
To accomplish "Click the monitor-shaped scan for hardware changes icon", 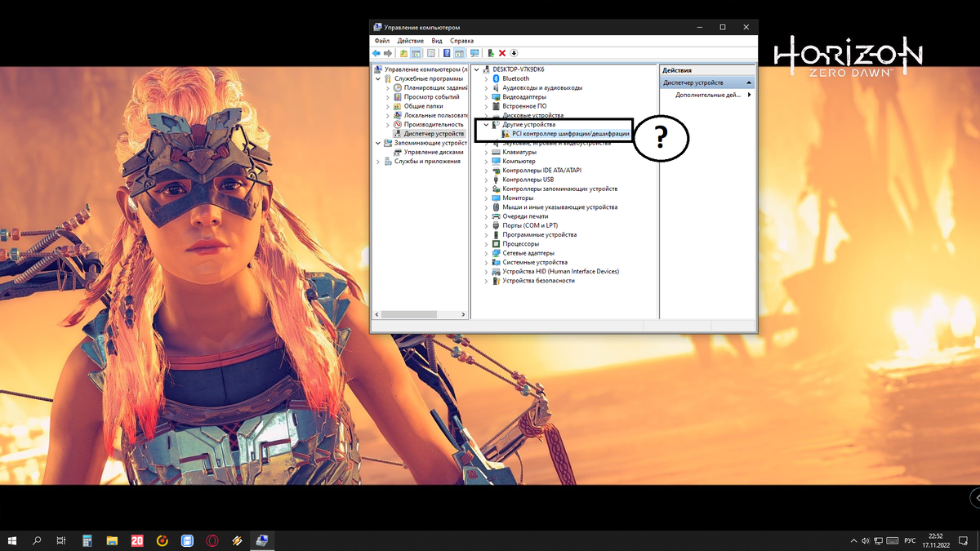I will (474, 53).
